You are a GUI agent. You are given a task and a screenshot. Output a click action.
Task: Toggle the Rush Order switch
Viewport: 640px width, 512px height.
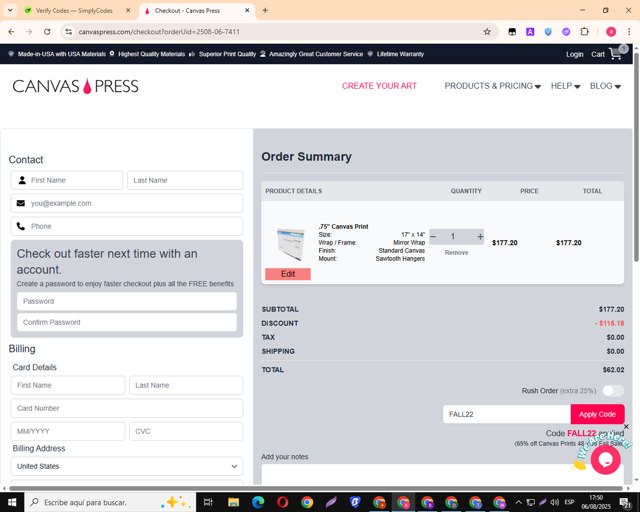(613, 391)
